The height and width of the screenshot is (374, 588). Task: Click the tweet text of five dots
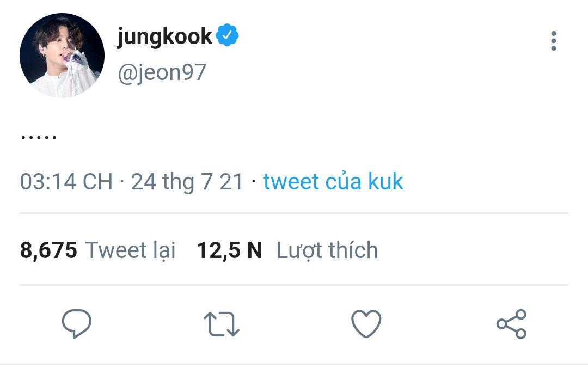coord(39,137)
